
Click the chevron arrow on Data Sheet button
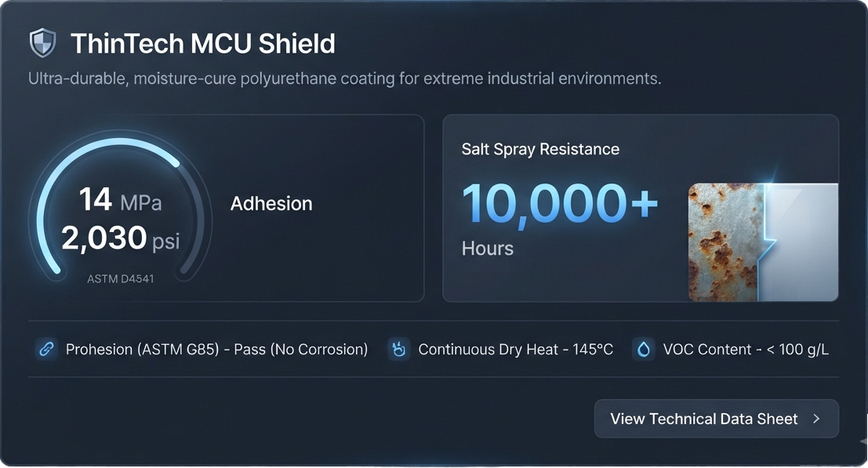coord(816,419)
